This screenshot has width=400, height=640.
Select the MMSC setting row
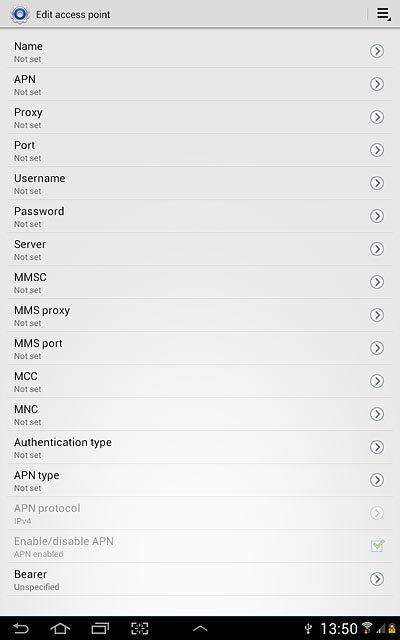tap(200, 282)
